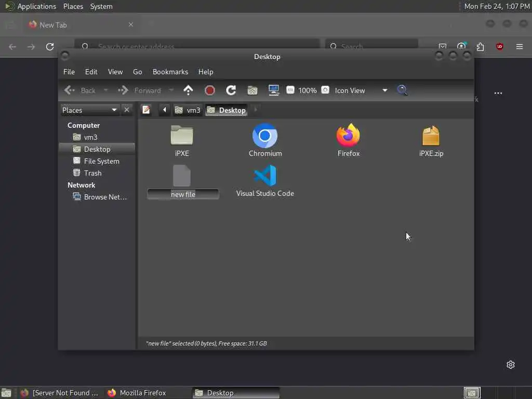Open home folder from toolbar icon
Viewport: 532px width, 399px height.
click(252, 90)
